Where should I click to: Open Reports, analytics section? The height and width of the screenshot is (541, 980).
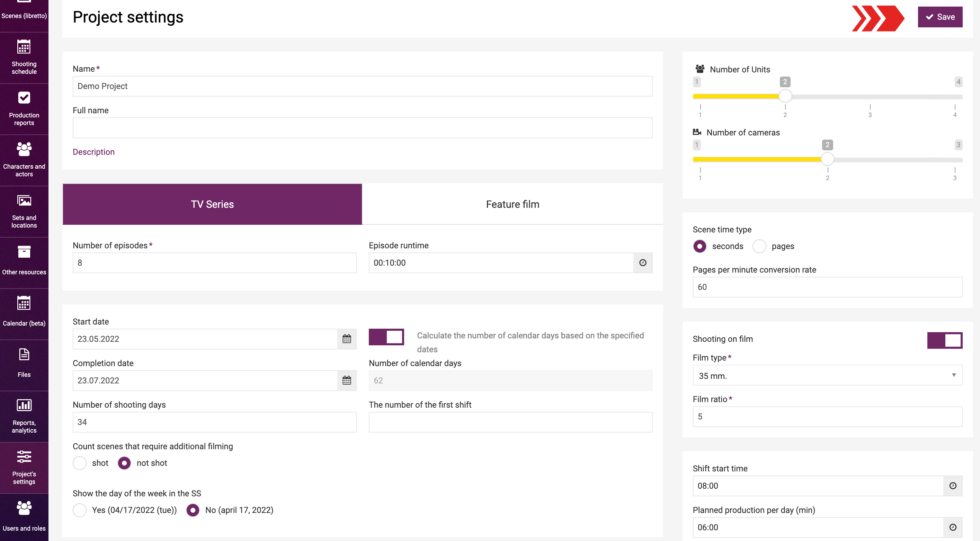pos(24,417)
